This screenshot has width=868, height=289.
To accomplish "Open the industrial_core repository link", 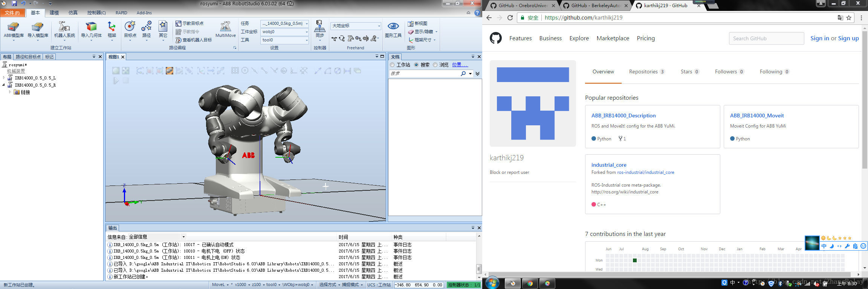I will pos(609,165).
